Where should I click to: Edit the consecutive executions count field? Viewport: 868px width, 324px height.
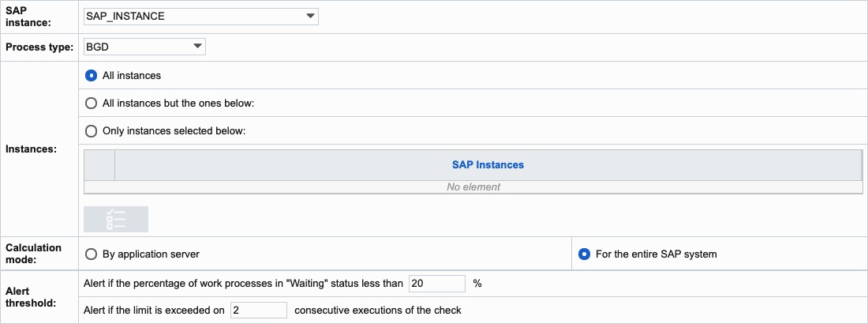(259, 310)
